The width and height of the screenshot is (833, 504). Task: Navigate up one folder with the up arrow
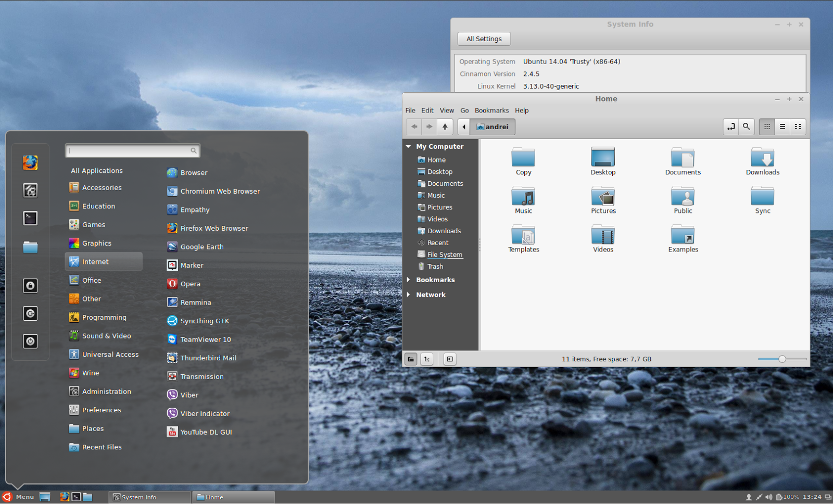(445, 127)
